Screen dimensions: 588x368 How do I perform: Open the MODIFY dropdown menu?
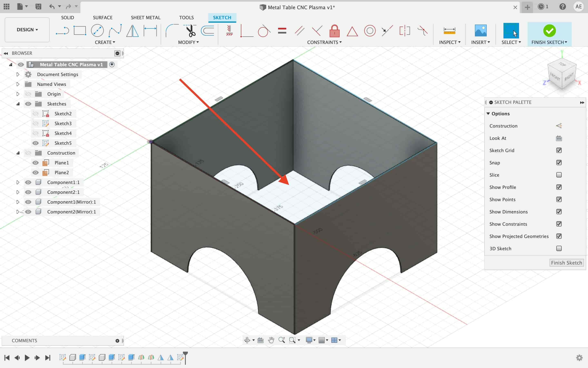click(188, 42)
